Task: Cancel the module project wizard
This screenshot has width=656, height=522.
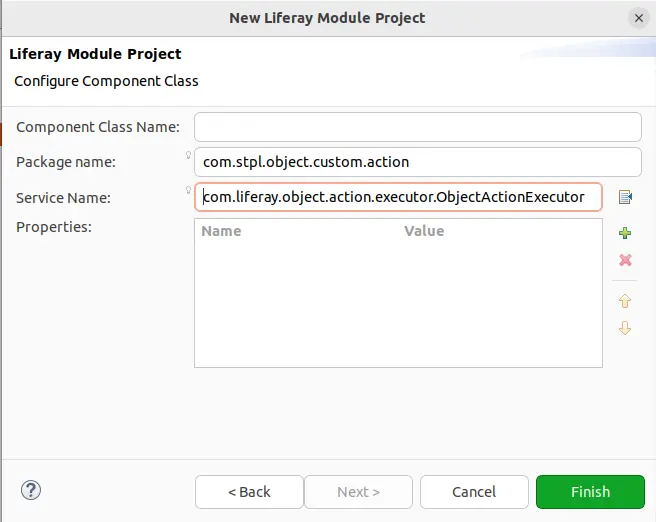Action: pos(474,492)
